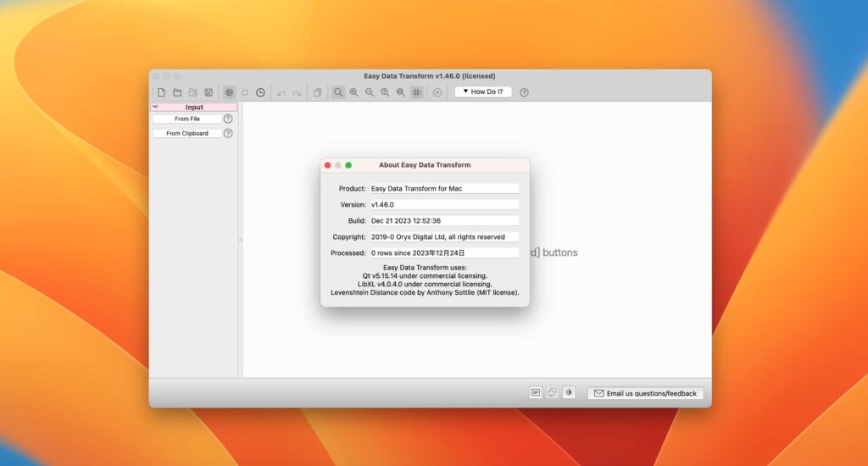Click the toolbar drag handle grip

153,92
